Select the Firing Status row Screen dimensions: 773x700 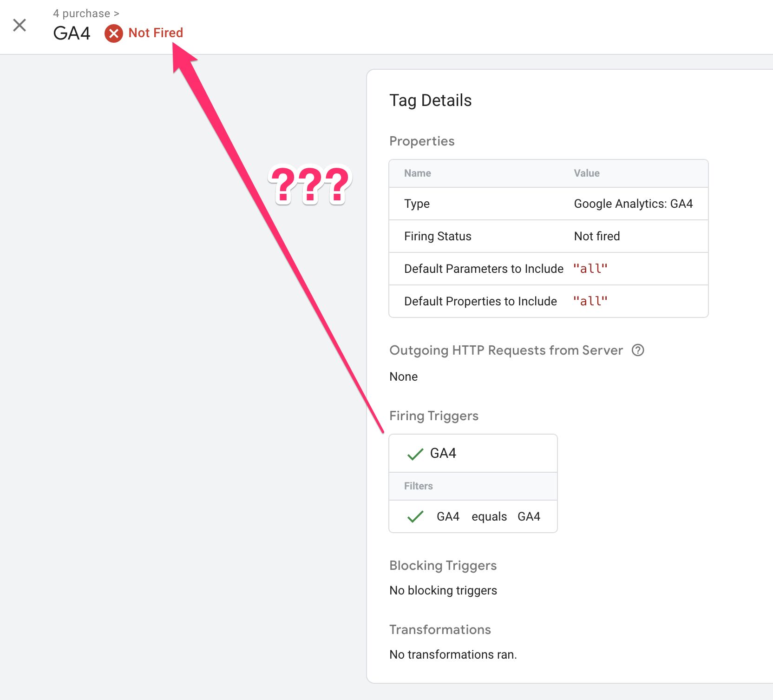click(x=548, y=236)
